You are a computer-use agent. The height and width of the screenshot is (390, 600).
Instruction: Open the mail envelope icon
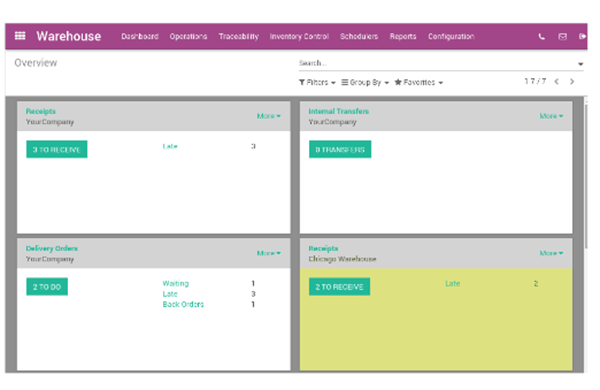coord(562,37)
